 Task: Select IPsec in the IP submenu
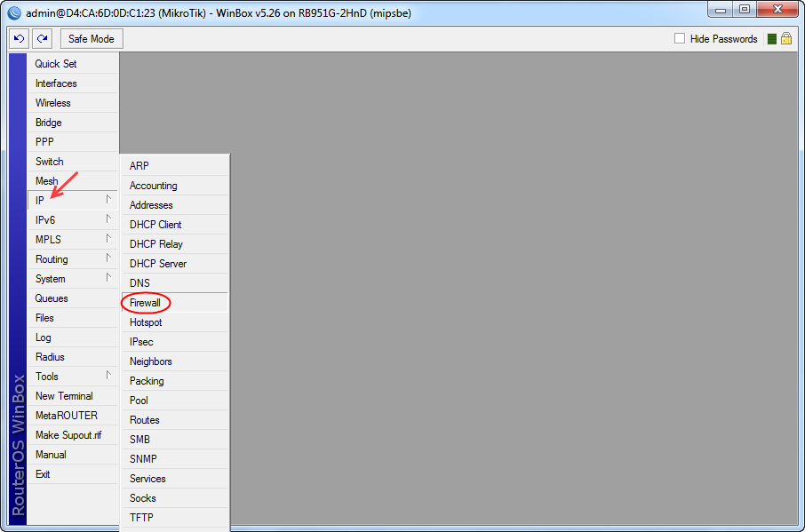tap(174, 342)
